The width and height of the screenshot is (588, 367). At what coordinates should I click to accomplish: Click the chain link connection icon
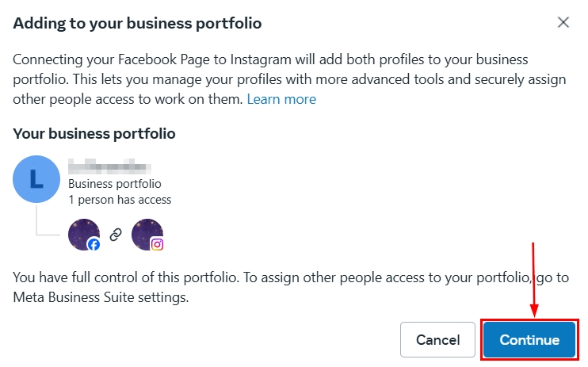click(x=116, y=235)
